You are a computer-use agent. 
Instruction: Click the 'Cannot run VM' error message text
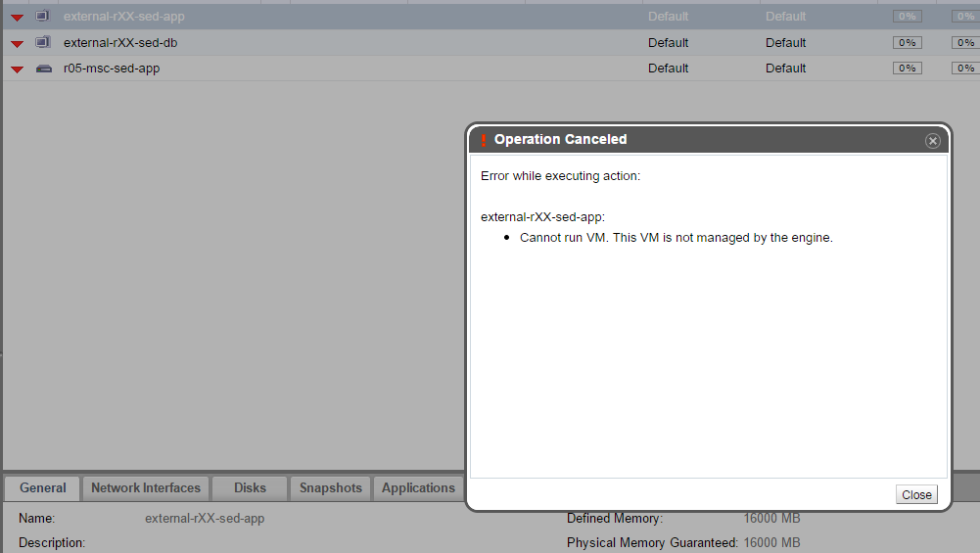(x=676, y=238)
